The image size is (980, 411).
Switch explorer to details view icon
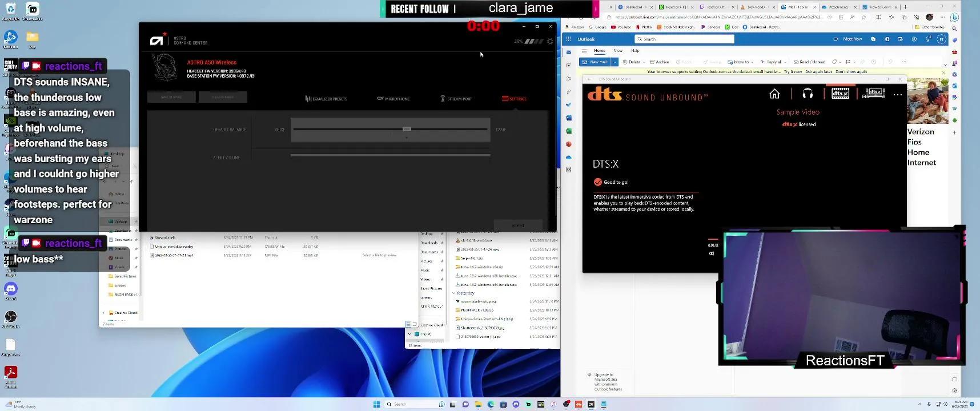point(408,324)
